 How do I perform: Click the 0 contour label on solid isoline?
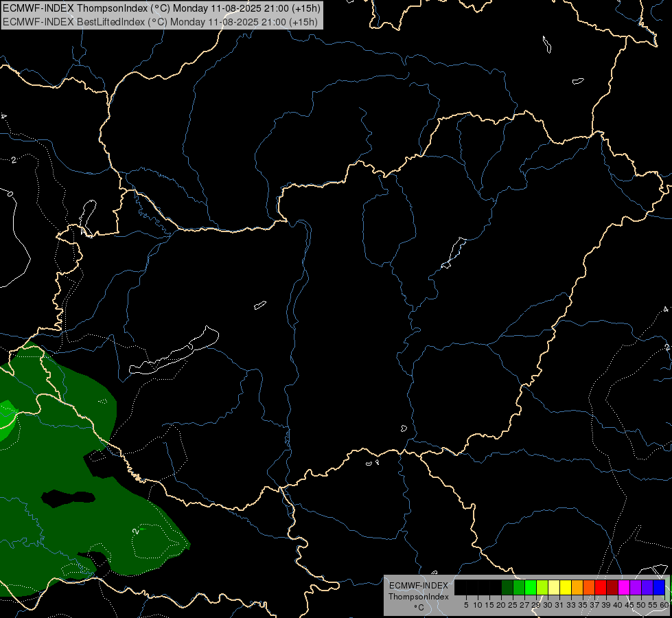10,194
